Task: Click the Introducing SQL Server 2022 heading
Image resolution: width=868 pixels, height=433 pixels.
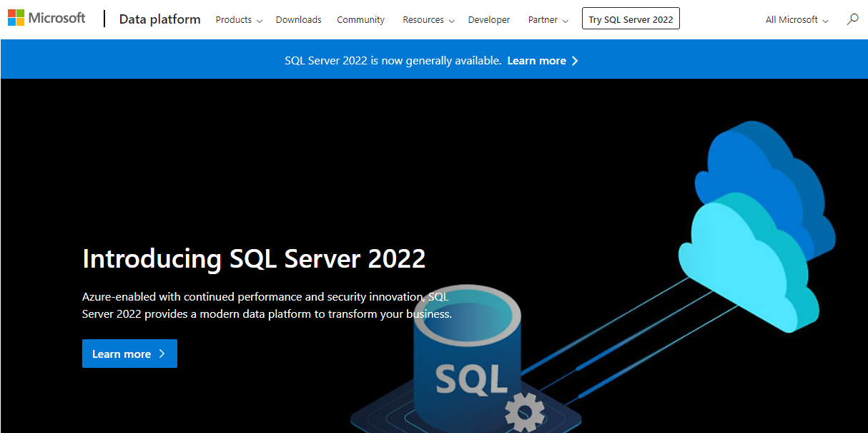Action: (x=254, y=258)
